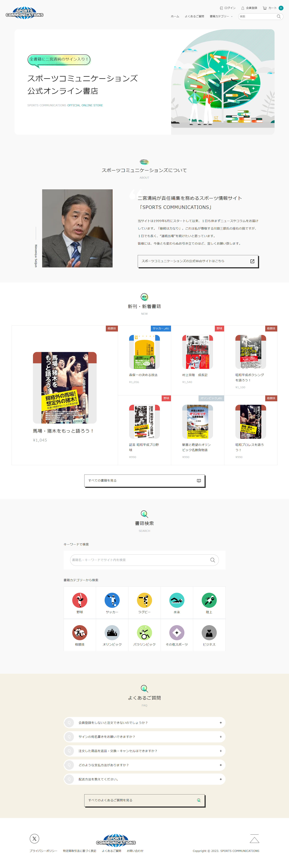This screenshot has width=289, height=868.
Task: Open the official website link button
Action: pos(198,261)
